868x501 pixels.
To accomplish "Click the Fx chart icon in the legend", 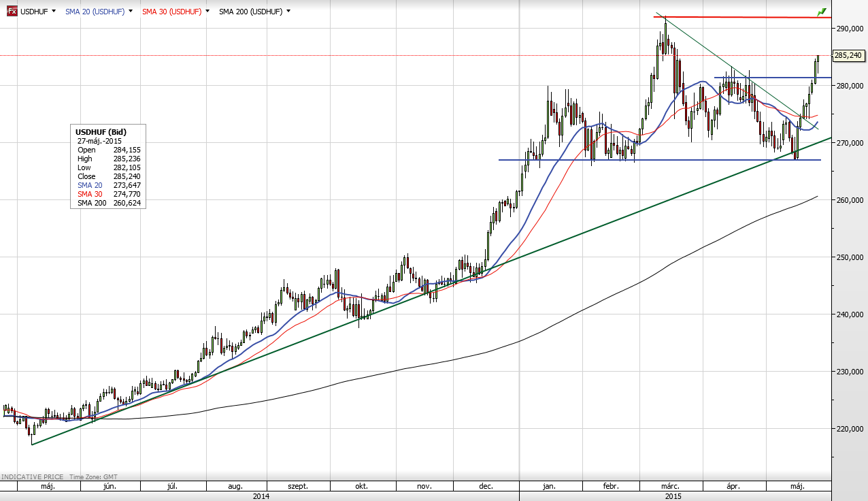I will click(12, 12).
